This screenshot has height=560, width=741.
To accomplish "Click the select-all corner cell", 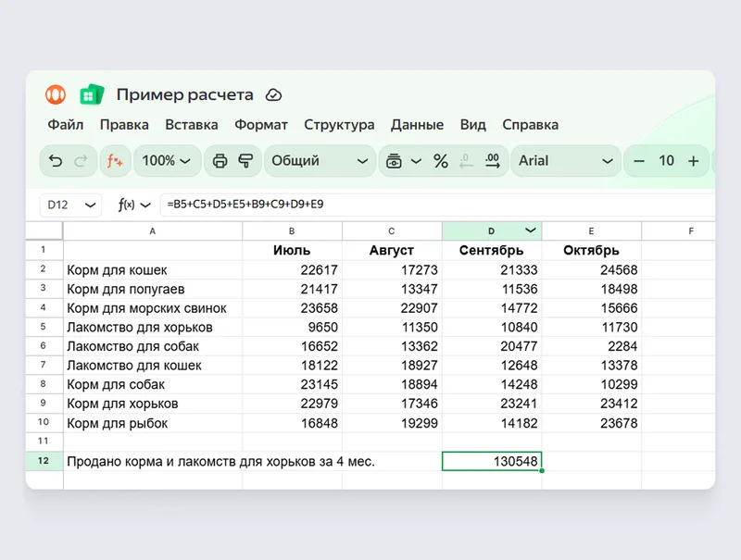I will (x=44, y=230).
